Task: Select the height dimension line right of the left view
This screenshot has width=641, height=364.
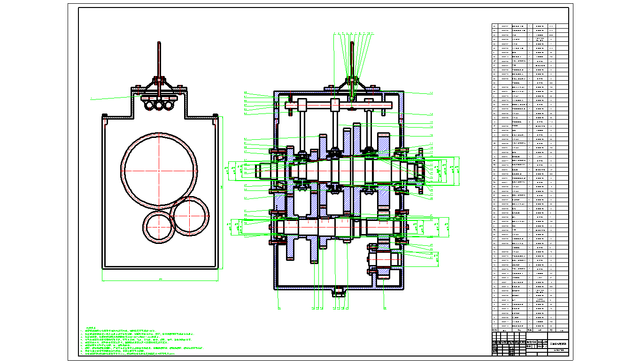Action: [x=222, y=188]
